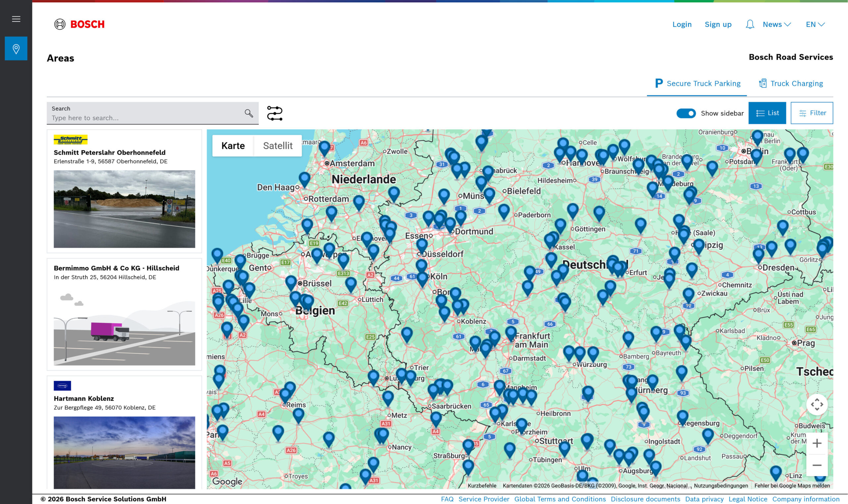Click address Zur Bergpflege 49, Koblenz
This screenshot has height=504, width=848.
tap(104, 408)
